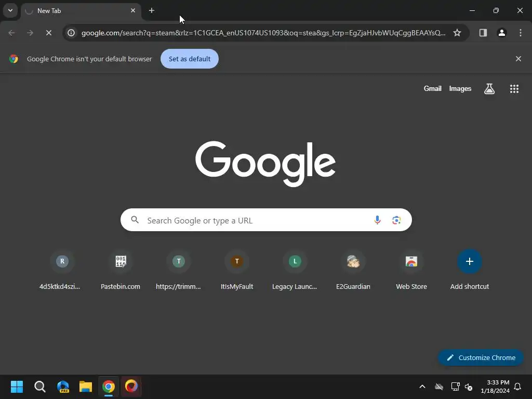Dismiss the default browser infobar
The image size is (532, 399).
518,59
